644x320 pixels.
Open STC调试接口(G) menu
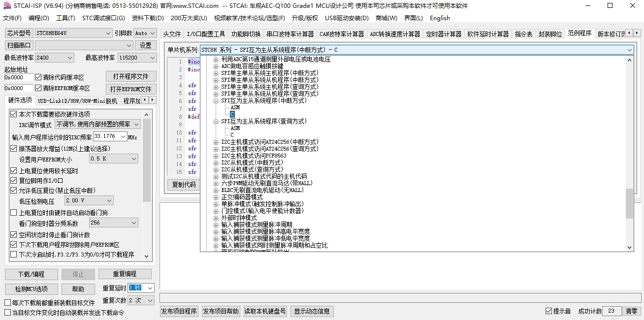click(103, 18)
